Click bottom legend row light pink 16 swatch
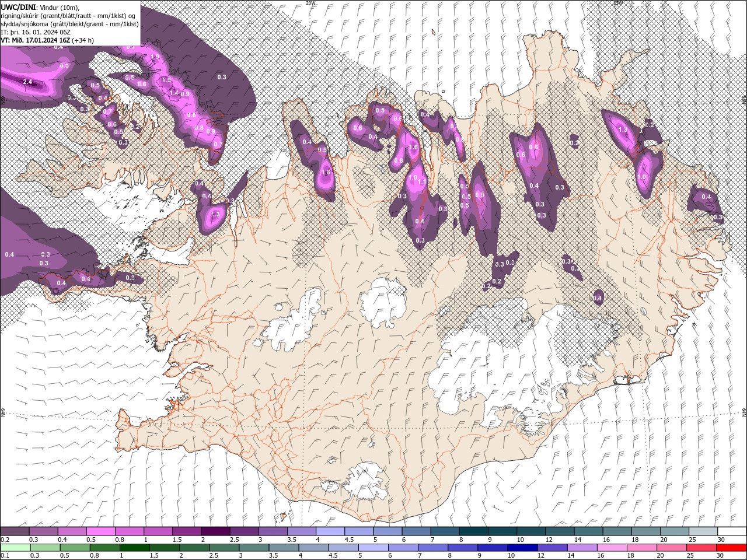747x560 pixels. pyautogui.click(x=612, y=547)
